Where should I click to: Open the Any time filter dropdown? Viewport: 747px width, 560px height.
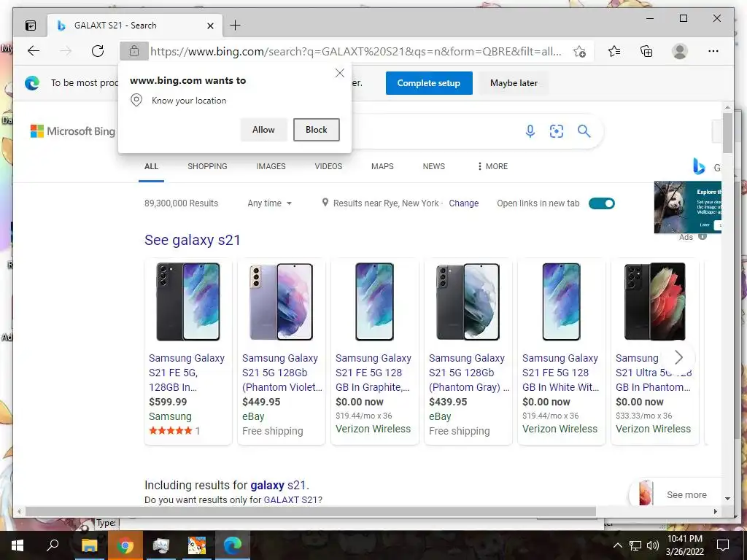pos(269,203)
